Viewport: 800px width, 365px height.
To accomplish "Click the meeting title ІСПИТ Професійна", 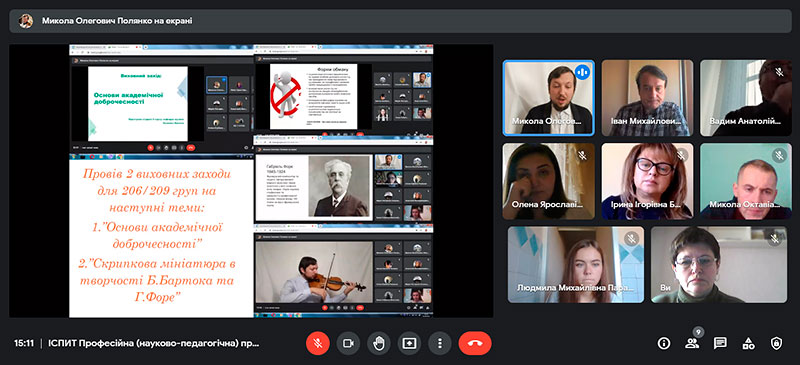I will [x=154, y=344].
